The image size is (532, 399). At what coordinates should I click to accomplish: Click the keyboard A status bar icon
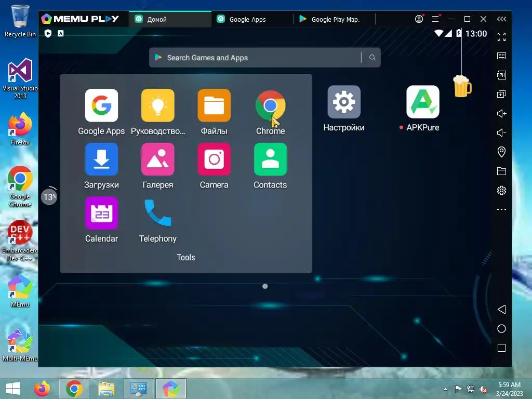pyautogui.click(x=61, y=33)
